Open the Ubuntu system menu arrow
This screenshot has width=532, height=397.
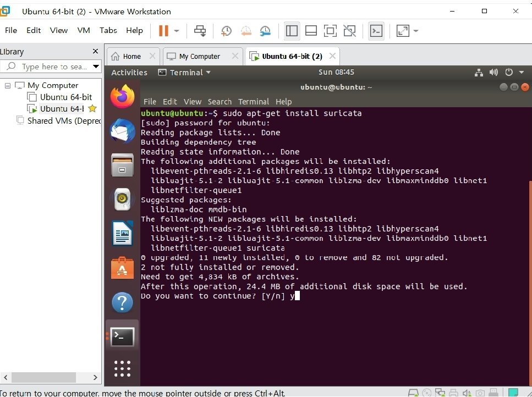coord(522,72)
